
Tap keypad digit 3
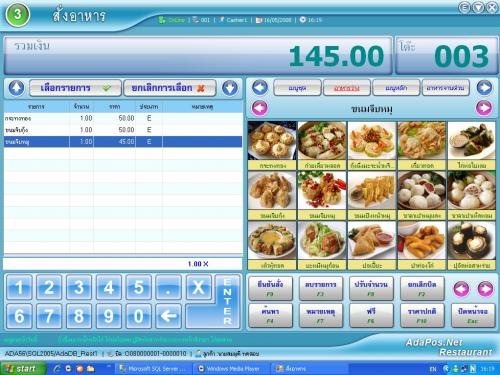[x=79, y=287]
